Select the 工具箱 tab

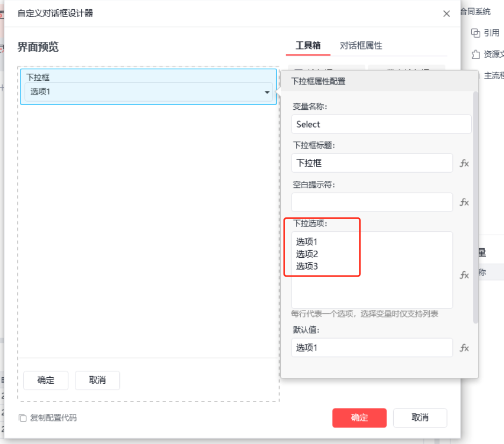(308, 46)
